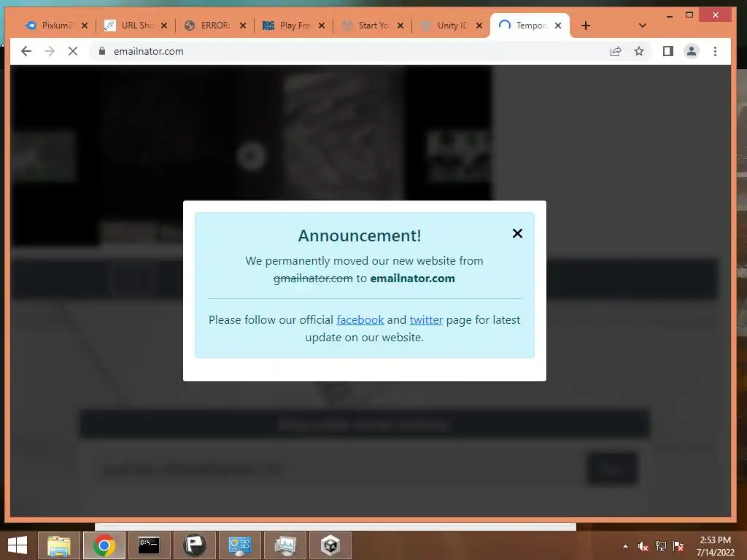This screenshot has height=560, width=747.
Task: Open the twitter link in the announcement
Action: (x=426, y=320)
